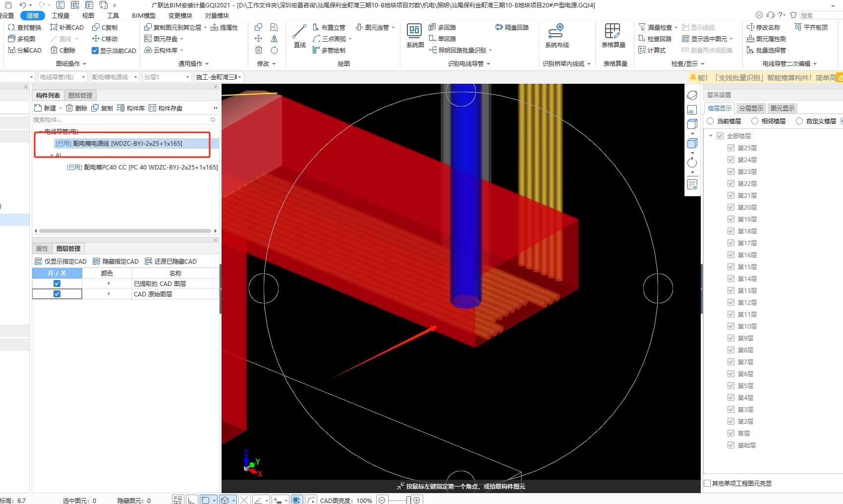Click the 构件库 button
Image resolution: width=843 pixels, height=504 pixels.
131,108
